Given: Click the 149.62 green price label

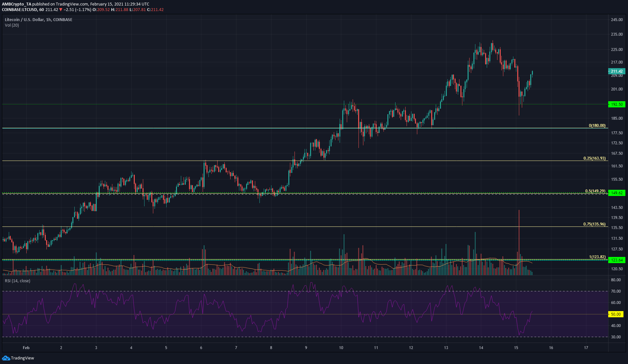Looking at the screenshot, I should (617, 193).
